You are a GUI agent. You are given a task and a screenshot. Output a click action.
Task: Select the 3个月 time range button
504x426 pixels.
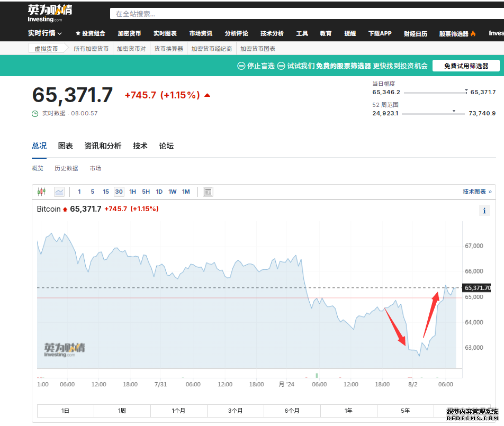(235, 411)
